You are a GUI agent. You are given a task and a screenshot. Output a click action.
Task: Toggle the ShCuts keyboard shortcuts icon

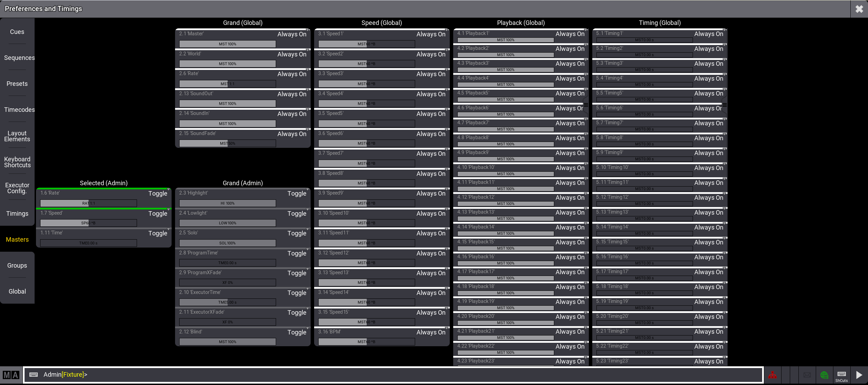(841, 375)
